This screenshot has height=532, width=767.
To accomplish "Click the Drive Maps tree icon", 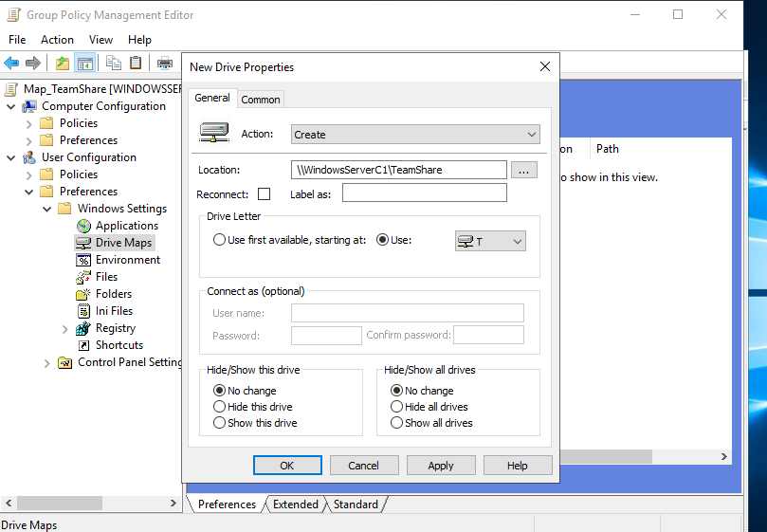I will tap(83, 243).
